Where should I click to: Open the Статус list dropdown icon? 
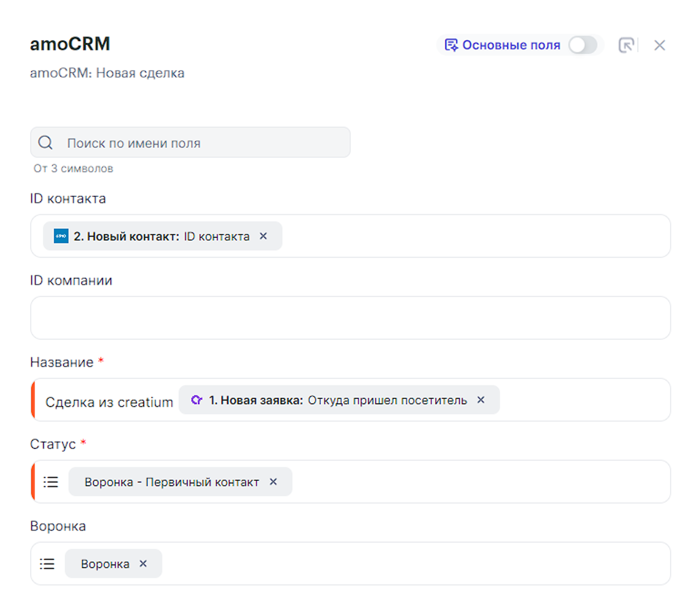tap(51, 482)
